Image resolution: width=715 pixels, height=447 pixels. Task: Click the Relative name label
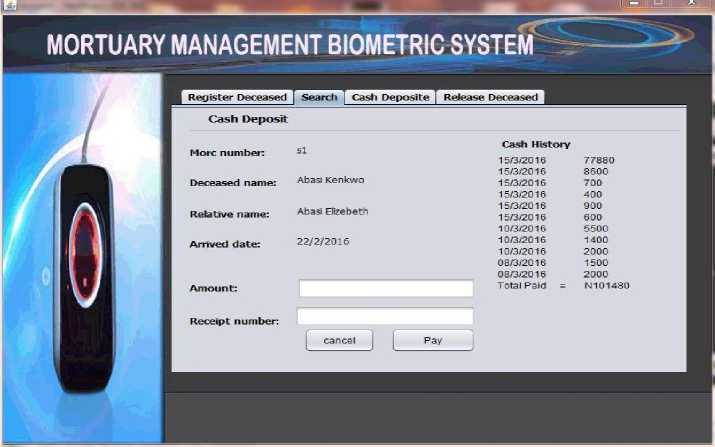229,214
